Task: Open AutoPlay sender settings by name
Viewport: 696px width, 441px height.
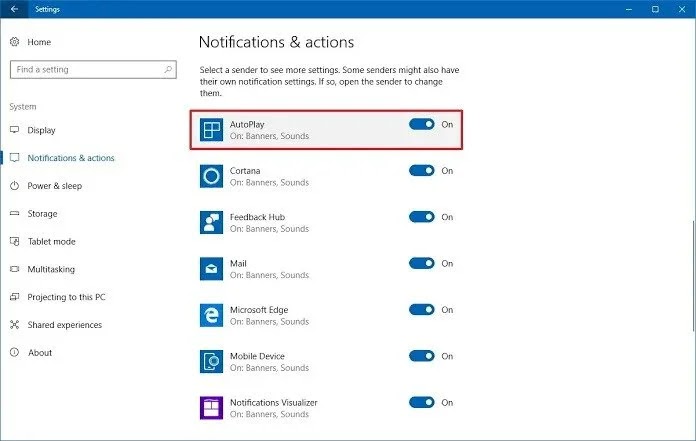Action: click(x=247, y=124)
